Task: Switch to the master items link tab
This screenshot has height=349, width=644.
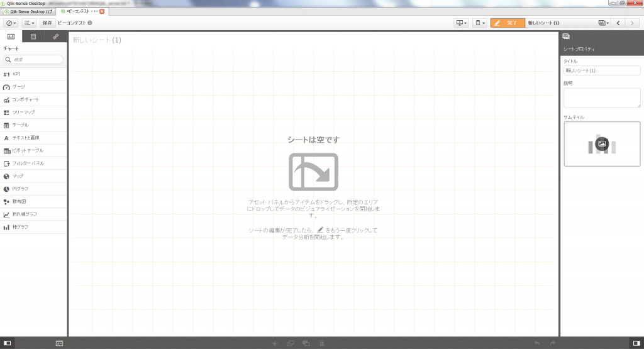Action: 55,36
